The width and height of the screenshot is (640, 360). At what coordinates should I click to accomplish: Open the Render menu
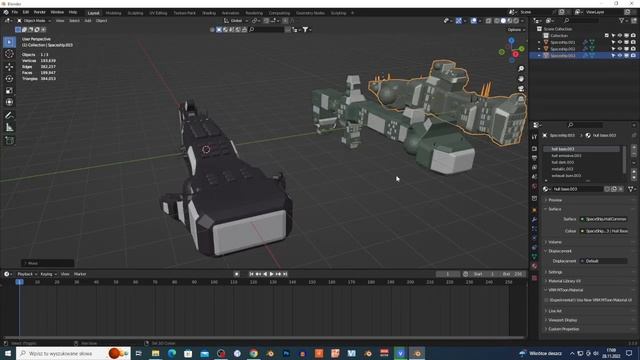pyautogui.click(x=40, y=12)
